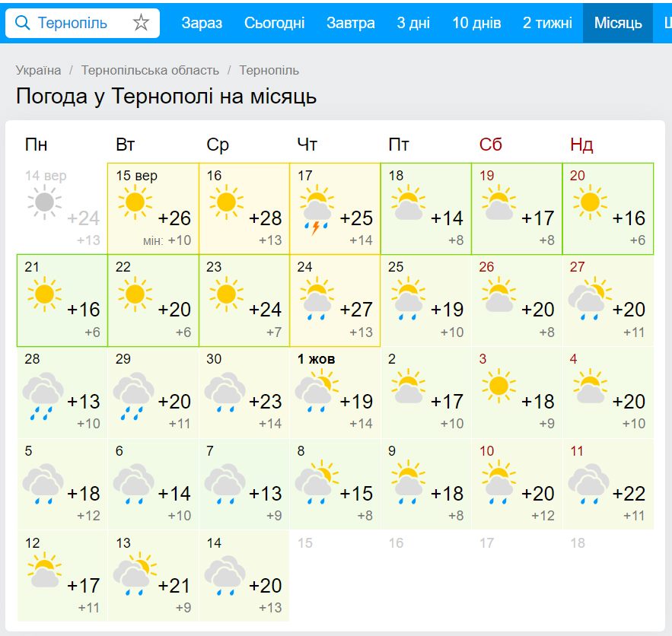Switch to the Сьогодні tab
Image resolution: width=672 pixels, height=636 pixels.
tap(274, 23)
